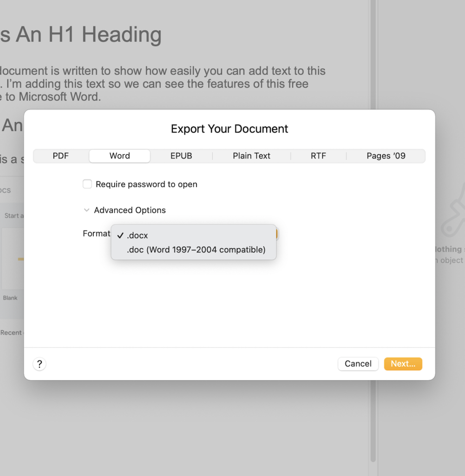Image resolution: width=465 pixels, height=476 pixels.
Task: Switch to the PDF export tab
Action: [61, 156]
